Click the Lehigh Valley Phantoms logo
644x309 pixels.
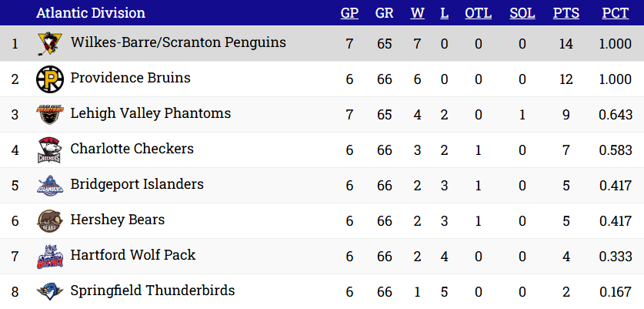click(x=48, y=115)
